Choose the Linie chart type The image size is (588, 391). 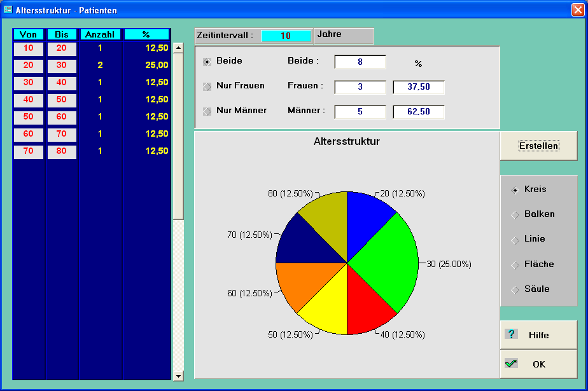515,240
